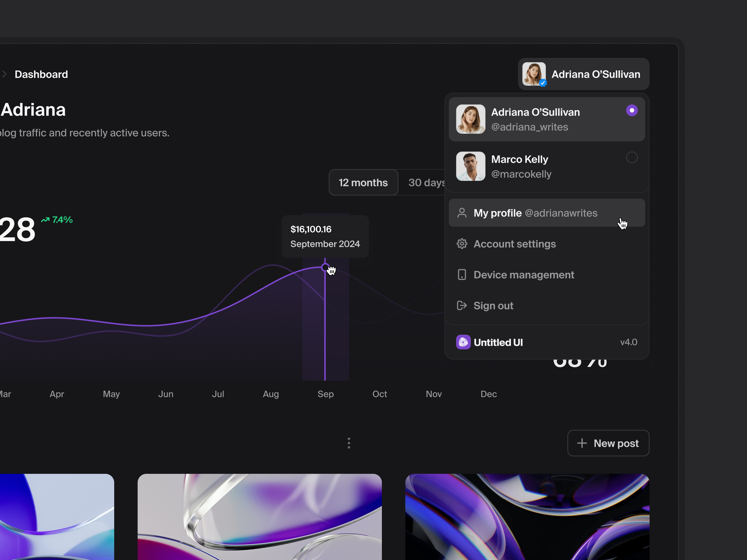Viewport: 747px width, 560px height.
Task: Open the dark purple glass post thumbnail
Action: pos(527,517)
